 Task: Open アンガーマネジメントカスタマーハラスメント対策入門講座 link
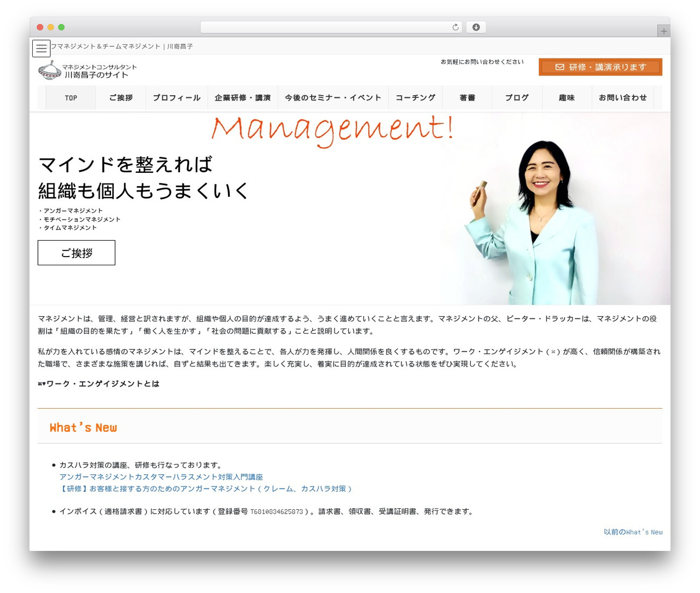(x=161, y=477)
